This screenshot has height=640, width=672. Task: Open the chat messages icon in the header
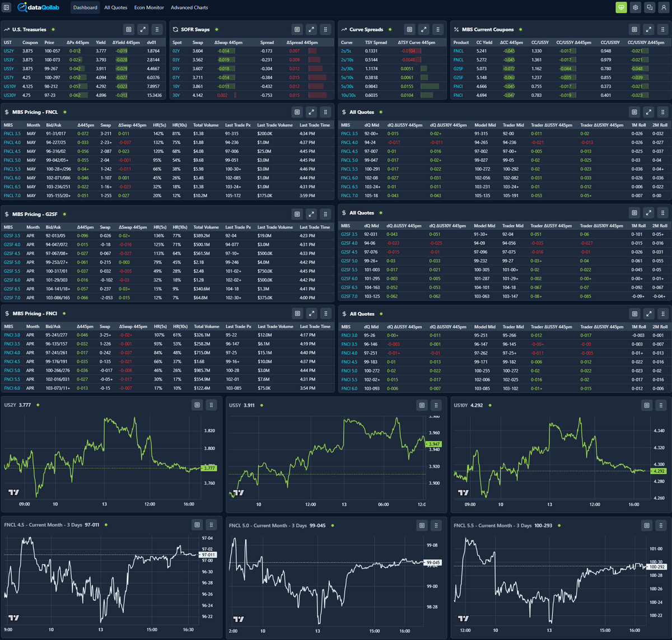pos(650,7)
